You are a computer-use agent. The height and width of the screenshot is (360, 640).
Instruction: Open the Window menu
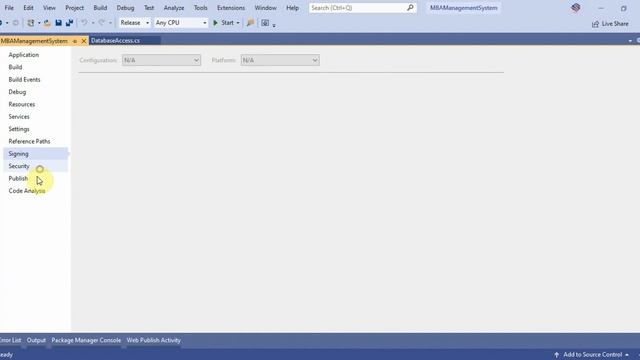(x=265, y=8)
